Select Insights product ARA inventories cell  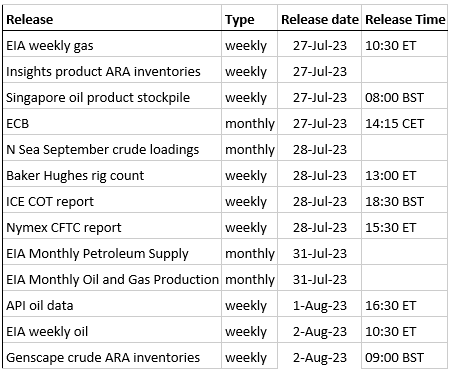point(112,71)
